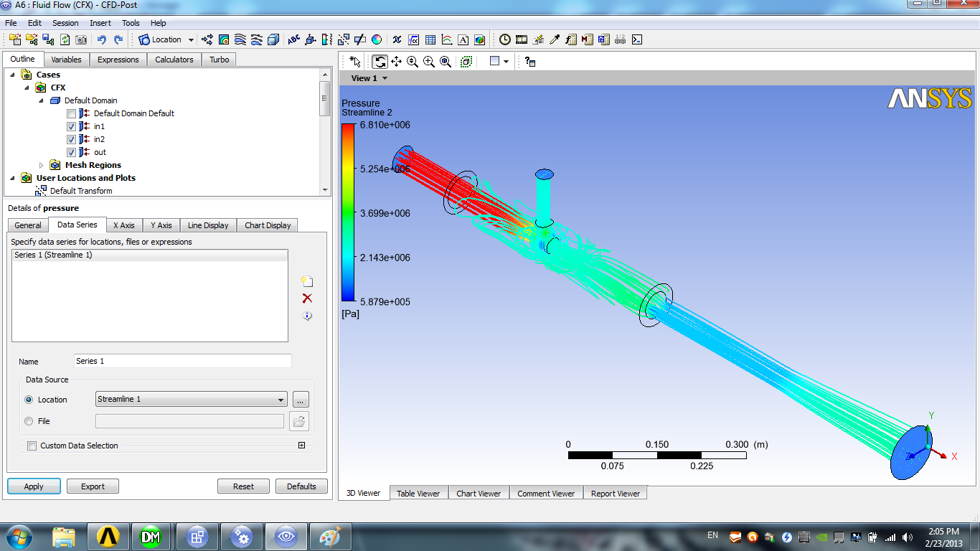
Task: Click the blue Undo arrow
Action: (x=102, y=39)
